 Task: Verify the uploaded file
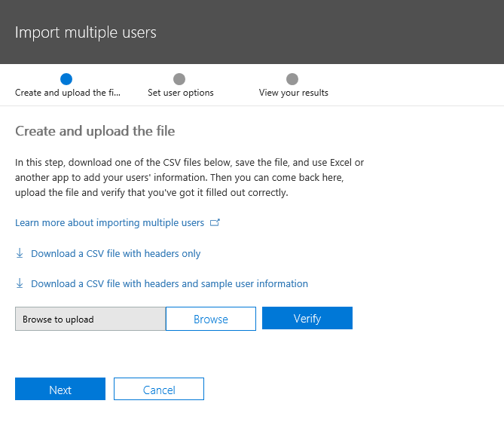coord(307,318)
